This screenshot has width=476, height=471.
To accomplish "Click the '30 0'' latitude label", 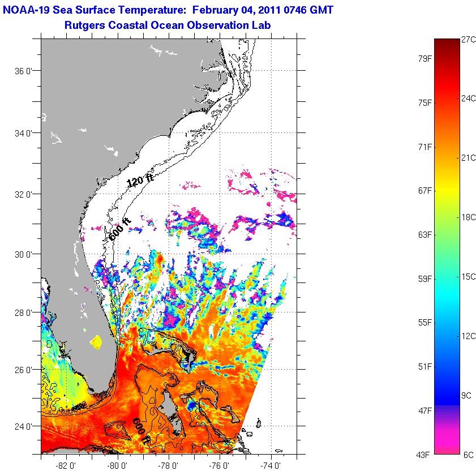I will [x=23, y=255].
